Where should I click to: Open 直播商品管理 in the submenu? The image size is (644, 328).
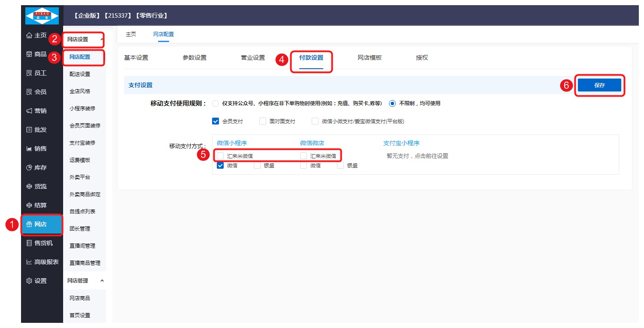85,263
